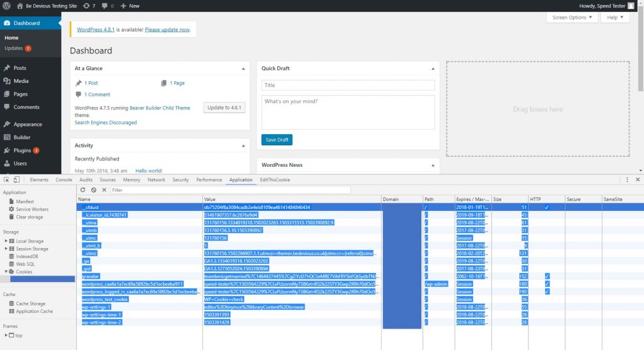Viewport: 644px width, 350px height.
Task: Open the Comments menu icon in sidebar
Action: pyautogui.click(x=7, y=107)
